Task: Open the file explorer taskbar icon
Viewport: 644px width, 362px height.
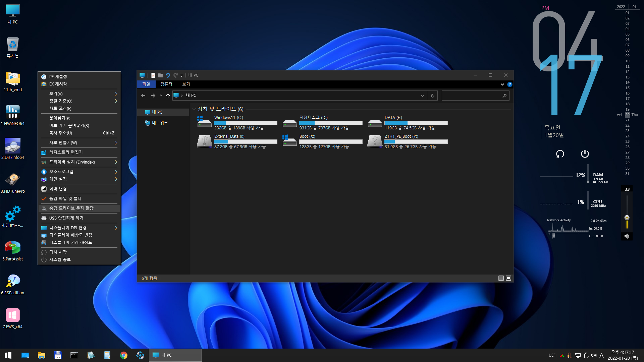Action: (x=42, y=355)
